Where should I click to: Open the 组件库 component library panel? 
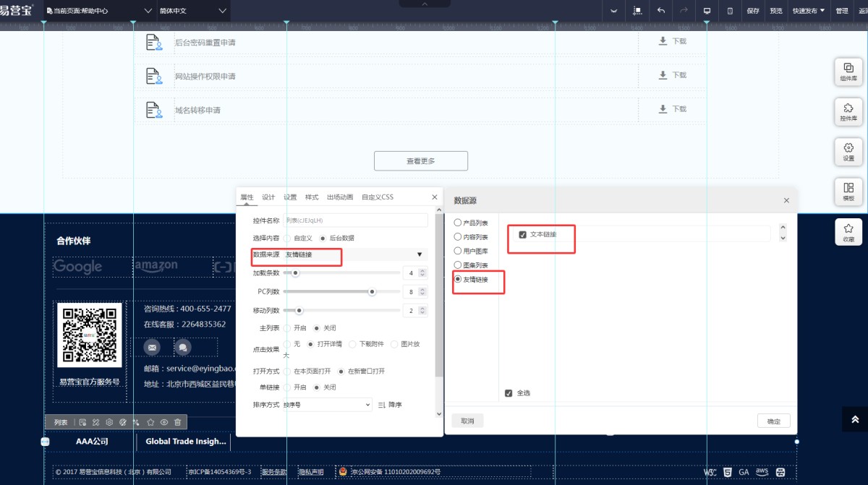pyautogui.click(x=848, y=72)
